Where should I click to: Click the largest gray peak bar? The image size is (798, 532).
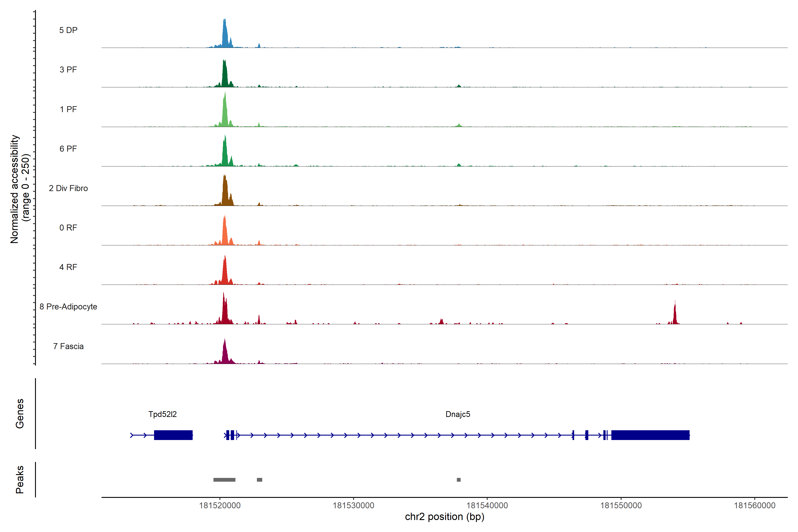point(224,480)
